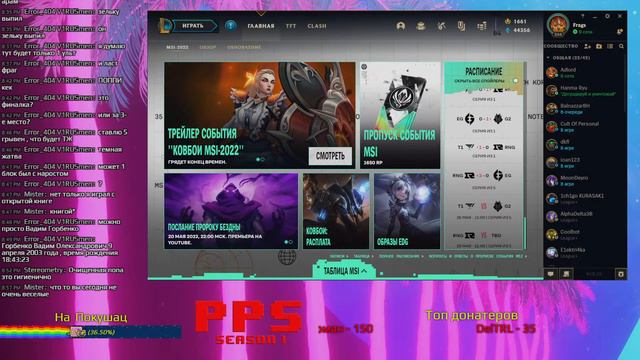Open client settings gear icon
The height and width of the screenshot is (360, 640).
click(x=607, y=16)
